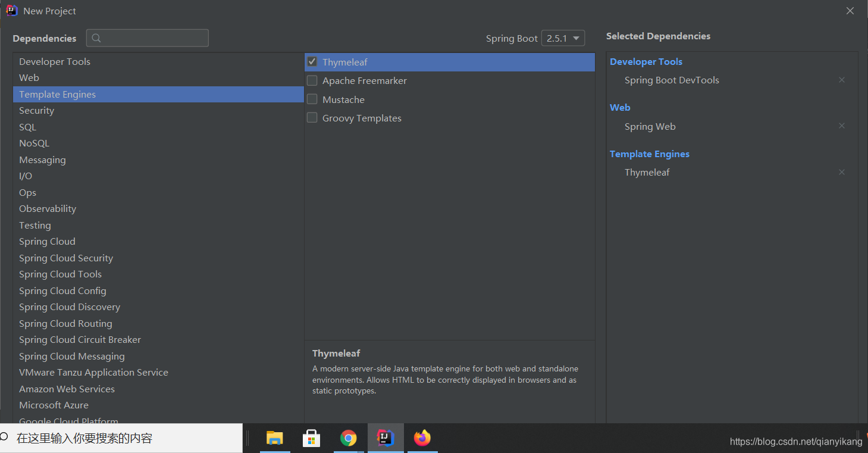Screen dimensions: 868x453
Task: Remove Spring Web from selected dependencies
Action: point(842,126)
